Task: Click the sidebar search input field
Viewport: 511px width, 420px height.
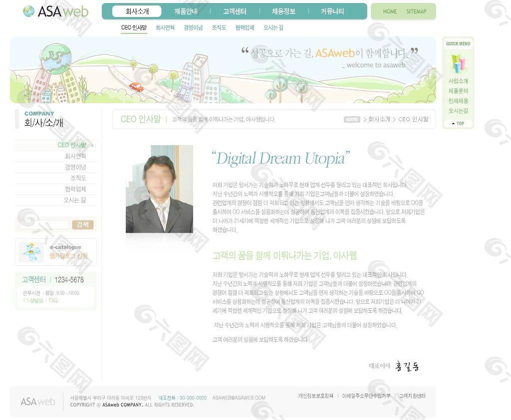Action: [x=44, y=225]
